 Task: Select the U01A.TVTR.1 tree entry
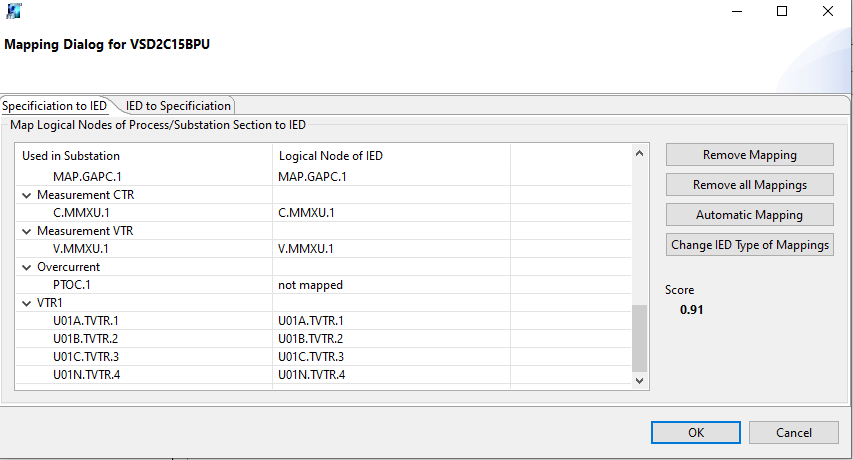coord(85,321)
